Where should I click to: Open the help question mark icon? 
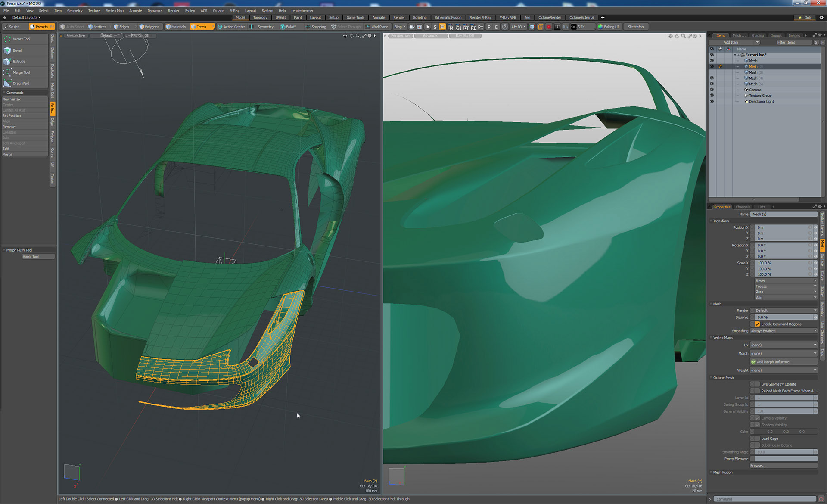pos(504,27)
